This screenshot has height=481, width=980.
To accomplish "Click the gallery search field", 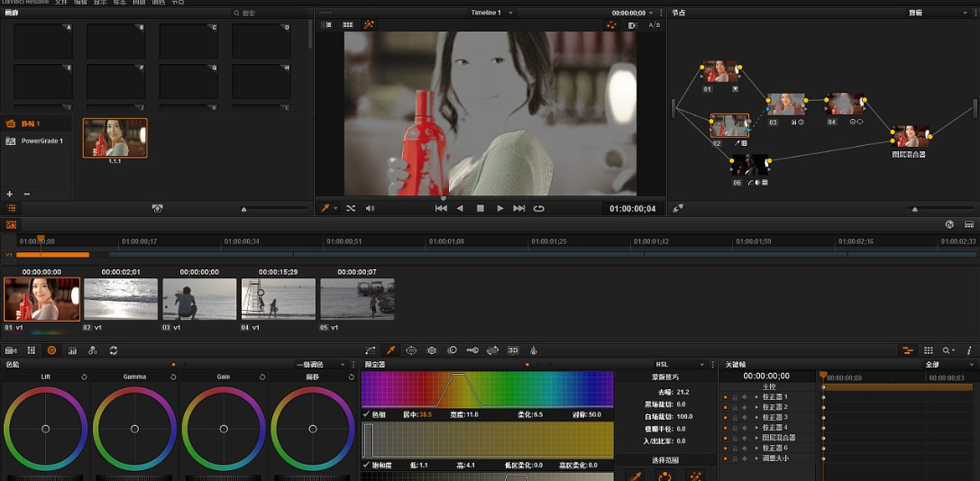I will click(270, 14).
